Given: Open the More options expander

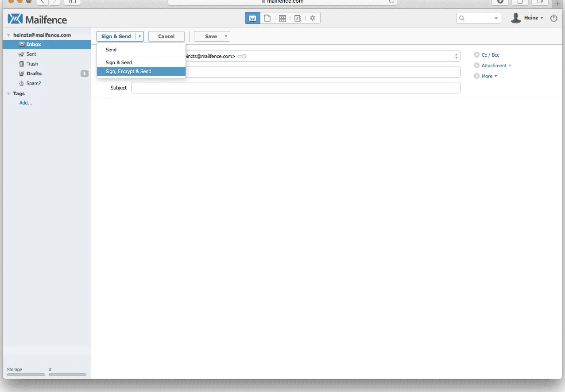Looking at the screenshot, I should coord(489,76).
